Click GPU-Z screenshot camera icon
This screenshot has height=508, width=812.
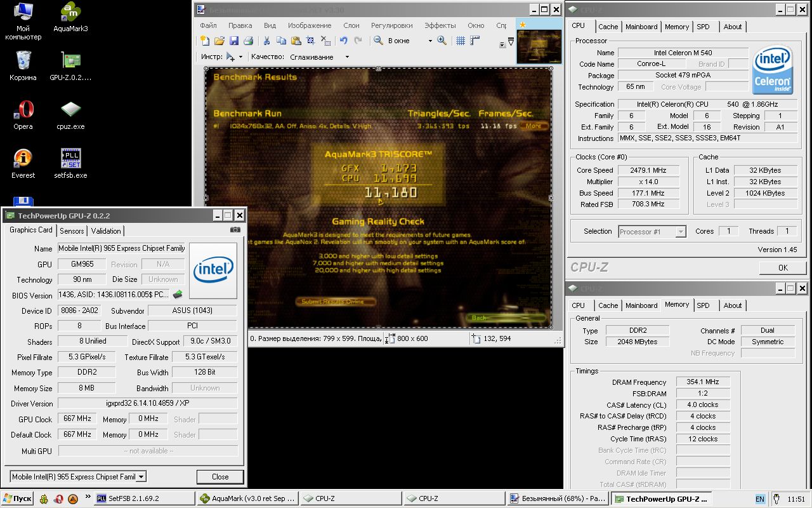[235, 230]
